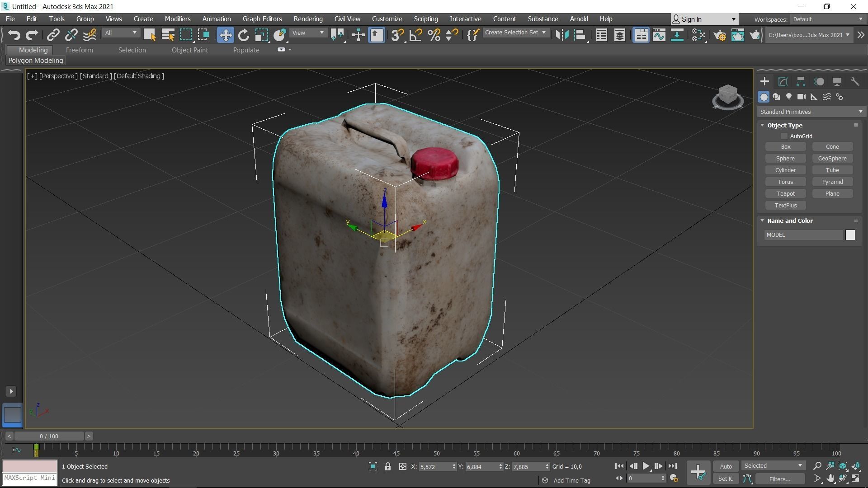868x488 pixels.
Task: Open the Modify command panel tab
Action: [783, 82]
